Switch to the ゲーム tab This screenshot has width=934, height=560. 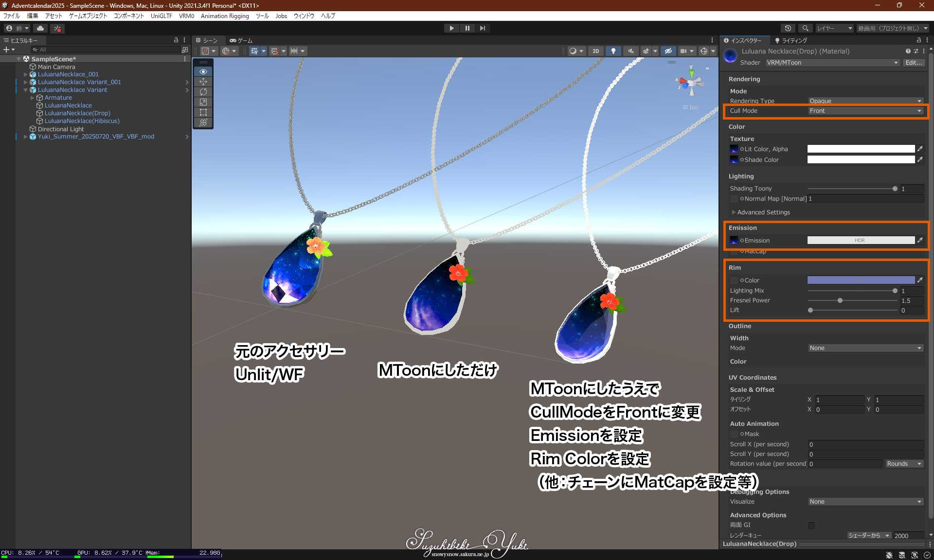[x=241, y=40]
